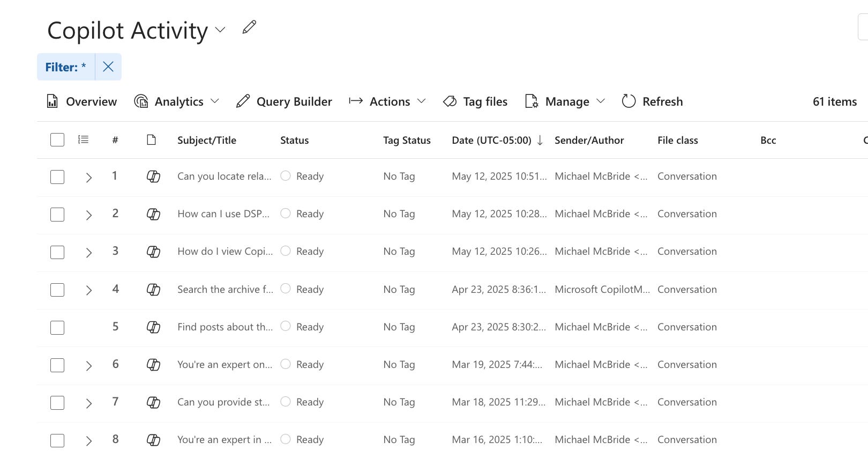868x457 pixels.
Task: Sort by the # column header
Action: (115, 140)
